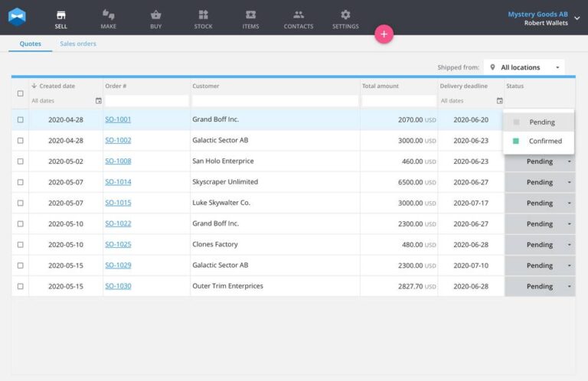Screen dimensions: 588x381
Task: Choose Confirmed from the status menu
Action: coord(544,141)
